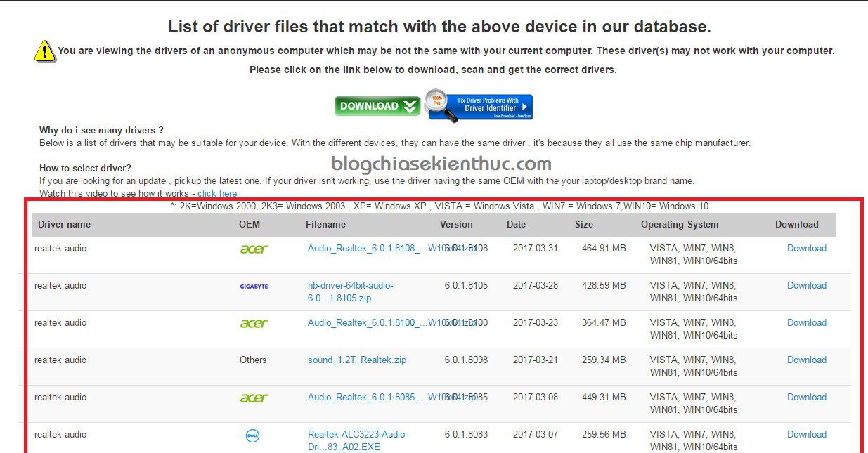Click the operating system list in the 259.34 MB row
This screenshot has width=868, height=453.
point(694,366)
